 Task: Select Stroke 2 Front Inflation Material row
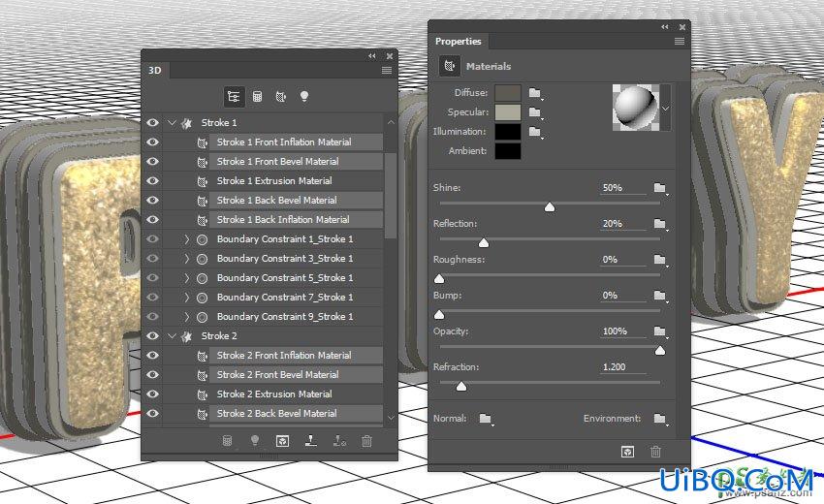(x=297, y=356)
